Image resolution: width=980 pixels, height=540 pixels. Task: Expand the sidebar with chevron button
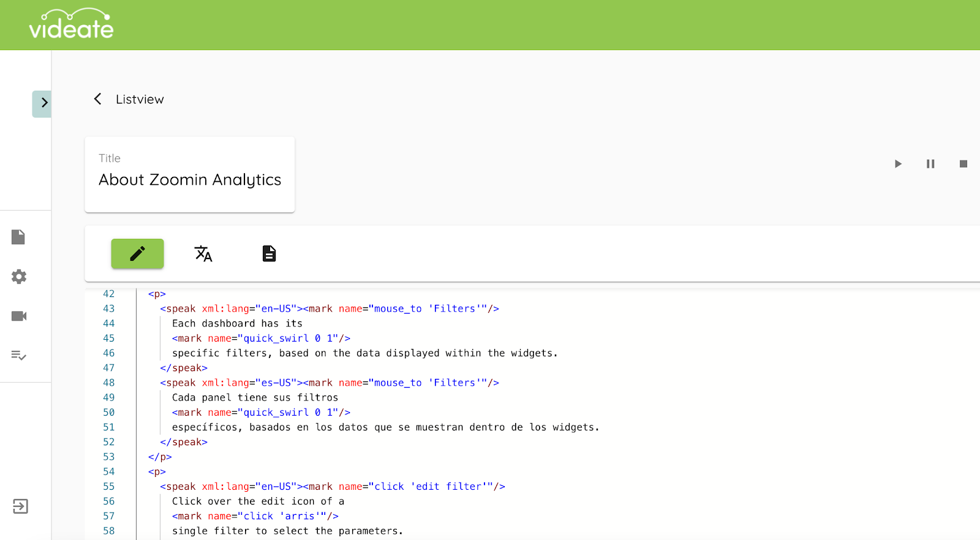tap(42, 103)
